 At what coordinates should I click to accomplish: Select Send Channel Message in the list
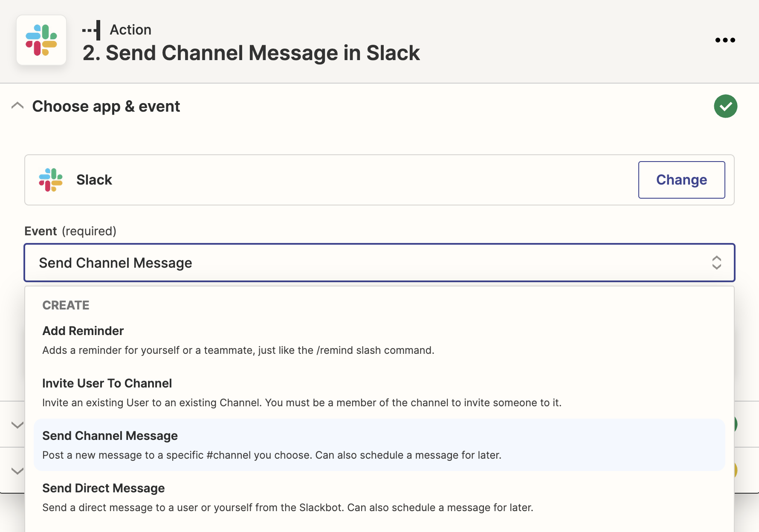coord(379,445)
